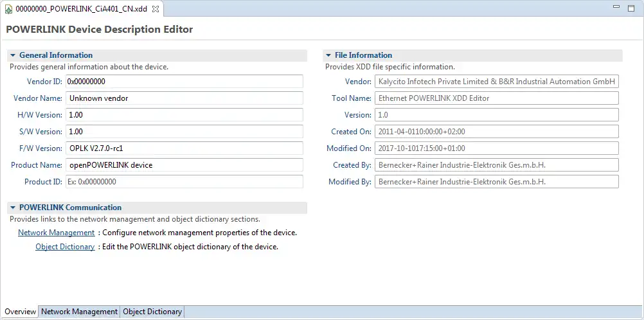644x320 pixels.
Task: Click the XDD file icon on editor tab
Action: pos(8,9)
